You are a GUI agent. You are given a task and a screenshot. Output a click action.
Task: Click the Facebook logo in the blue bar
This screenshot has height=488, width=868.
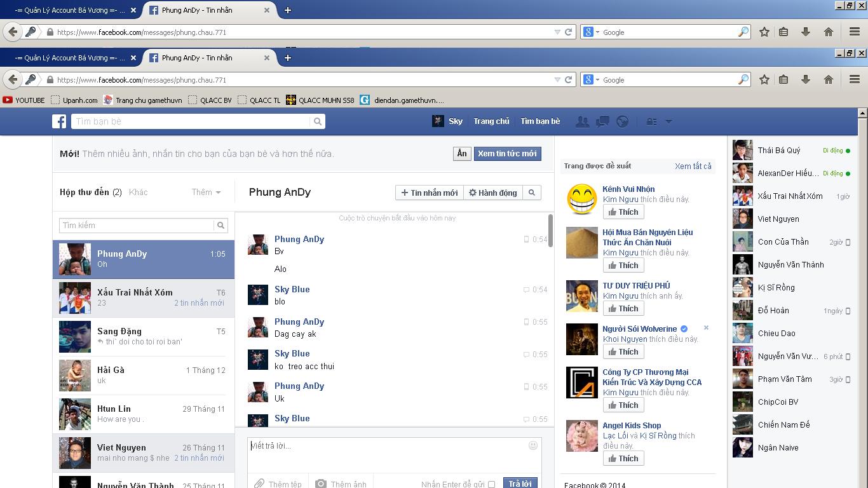click(x=59, y=121)
